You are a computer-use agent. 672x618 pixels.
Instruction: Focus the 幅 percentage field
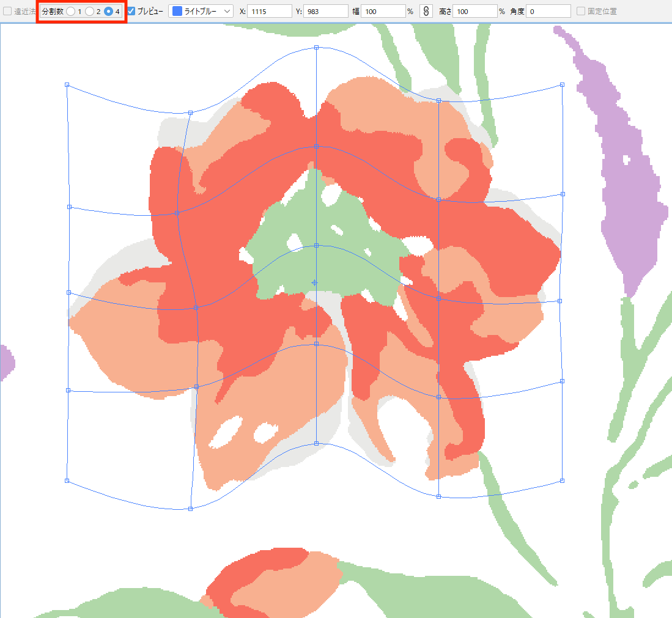(x=383, y=11)
